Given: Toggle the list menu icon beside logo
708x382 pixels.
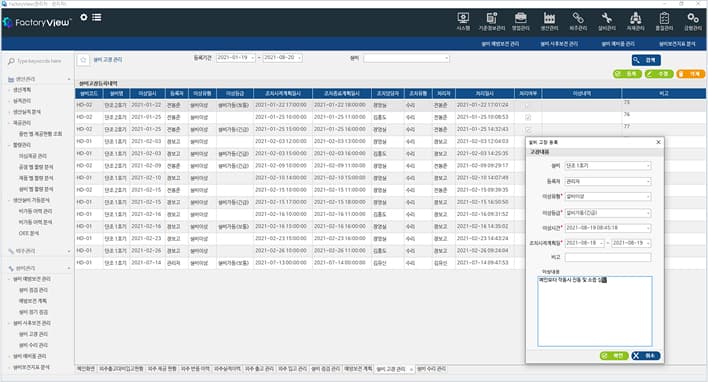Looking at the screenshot, I should coord(97,17).
